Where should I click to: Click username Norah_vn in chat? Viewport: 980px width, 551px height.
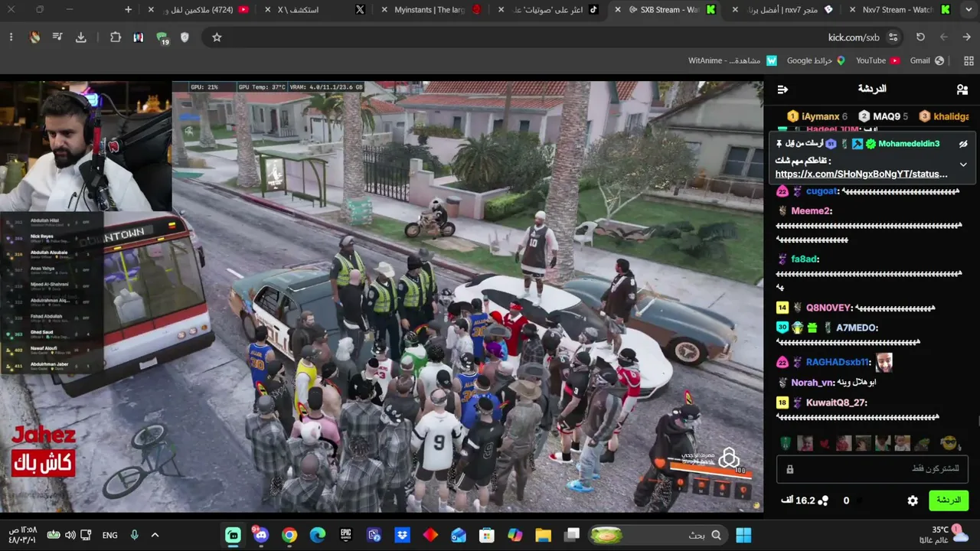[x=812, y=383]
